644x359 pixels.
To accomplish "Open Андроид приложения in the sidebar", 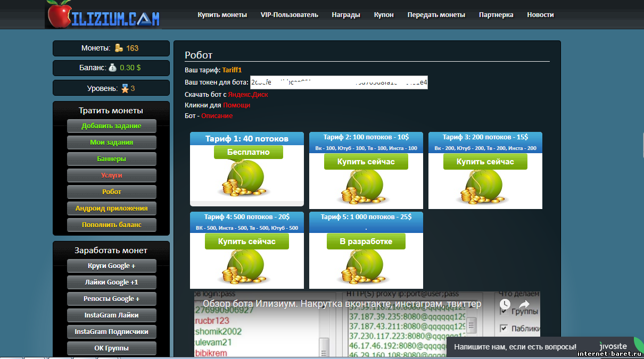I will point(112,208).
